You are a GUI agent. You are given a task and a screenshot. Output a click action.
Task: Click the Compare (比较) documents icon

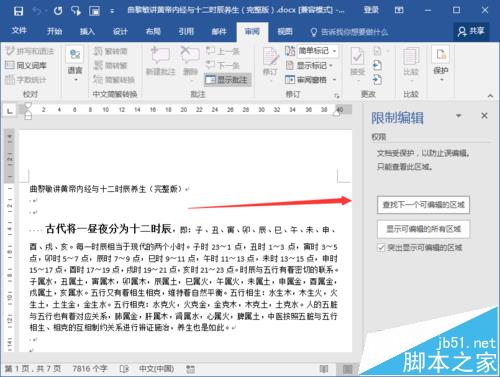pyautogui.click(x=411, y=64)
